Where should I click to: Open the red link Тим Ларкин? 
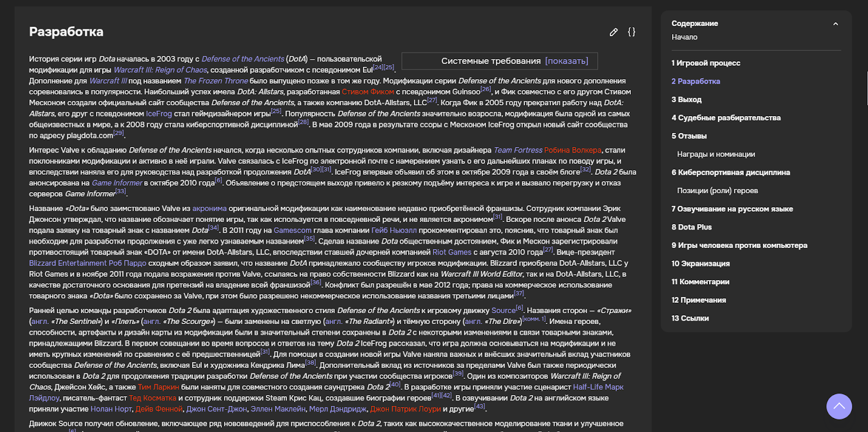[x=158, y=387]
